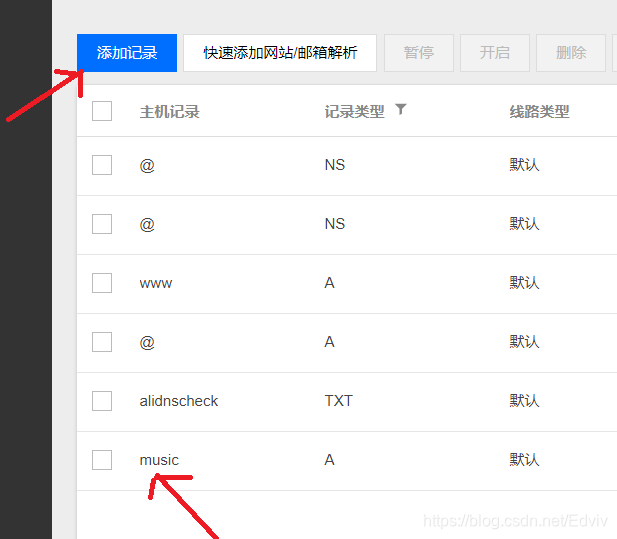Click the A type in music row
The width and height of the screenshot is (617, 539).
(329, 460)
